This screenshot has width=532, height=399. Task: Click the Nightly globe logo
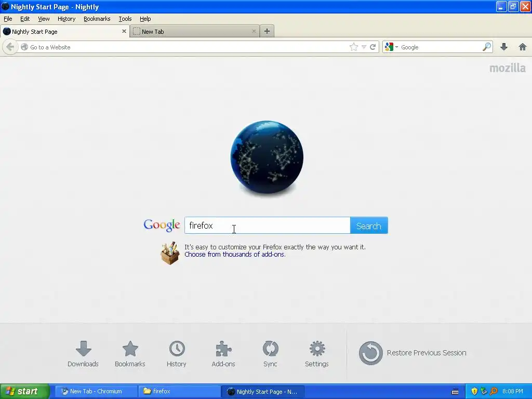[x=267, y=157]
